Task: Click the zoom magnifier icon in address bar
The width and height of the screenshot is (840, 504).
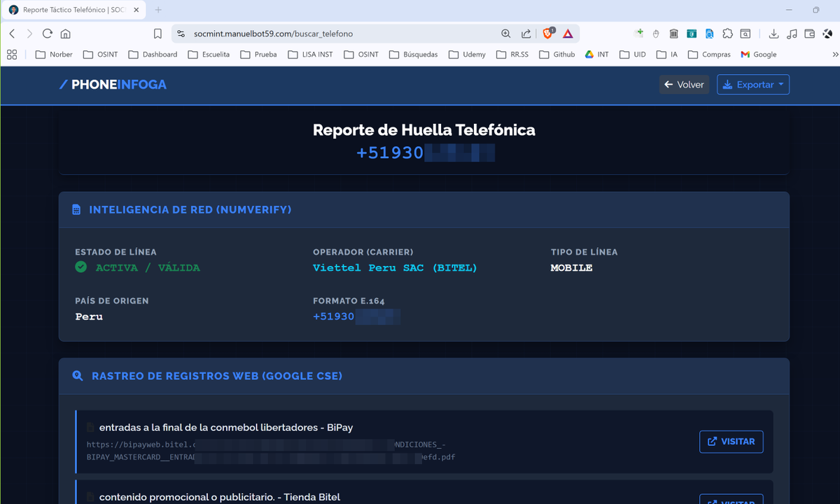Action: (506, 34)
